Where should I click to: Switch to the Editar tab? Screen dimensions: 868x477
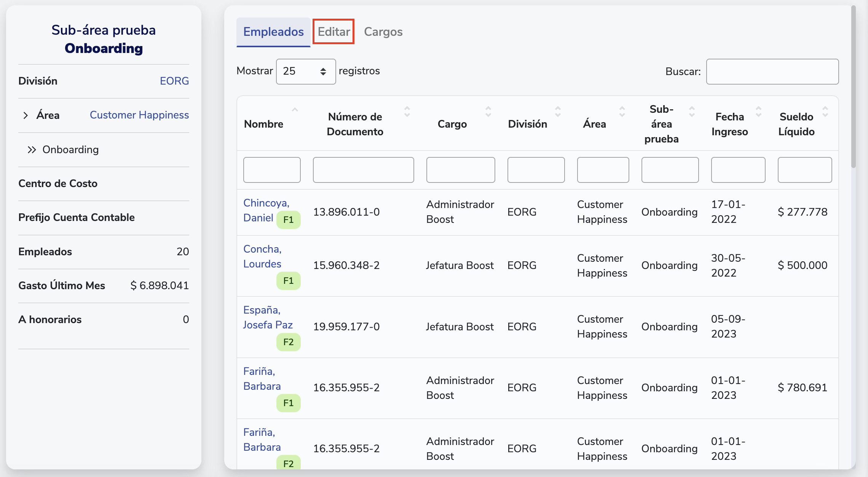333,32
